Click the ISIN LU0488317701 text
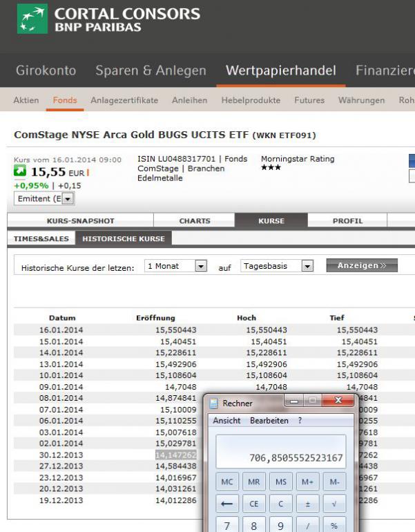Viewport: 415px width, 532px height. 176,159
